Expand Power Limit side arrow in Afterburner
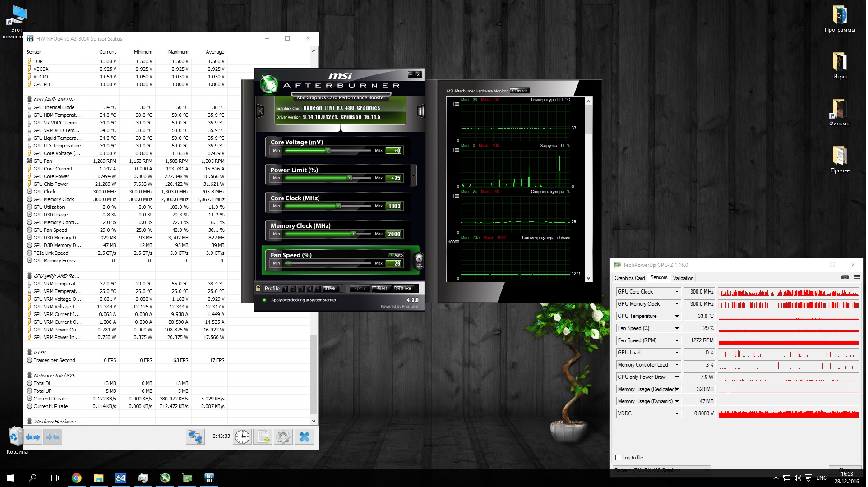 pyautogui.click(x=414, y=175)
